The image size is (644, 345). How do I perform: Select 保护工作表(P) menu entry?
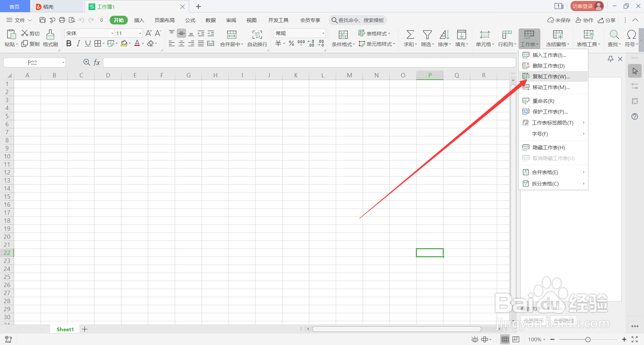[553, 112]
